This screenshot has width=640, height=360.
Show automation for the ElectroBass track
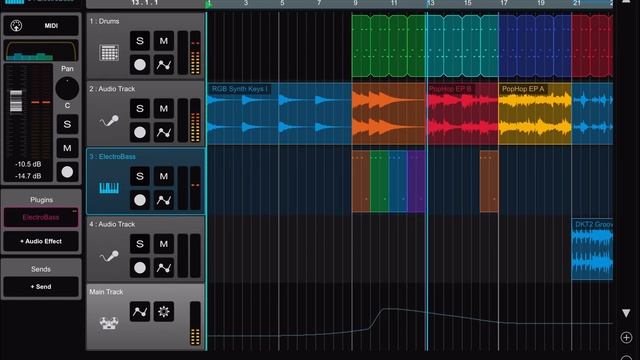coord(164,200)
